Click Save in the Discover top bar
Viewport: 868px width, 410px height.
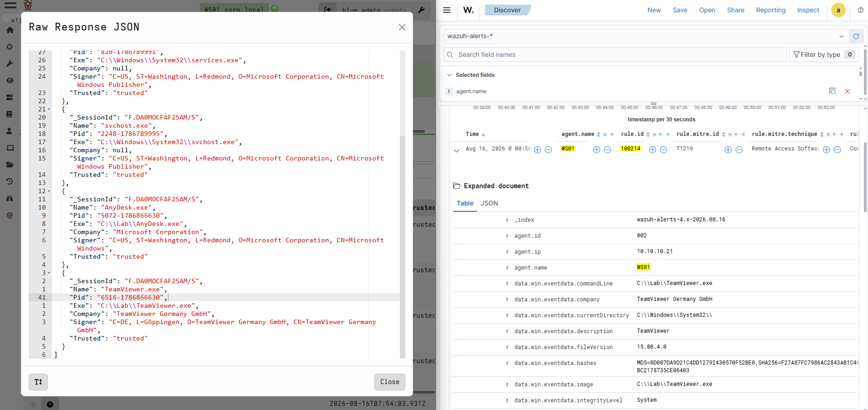click(680, 10)
